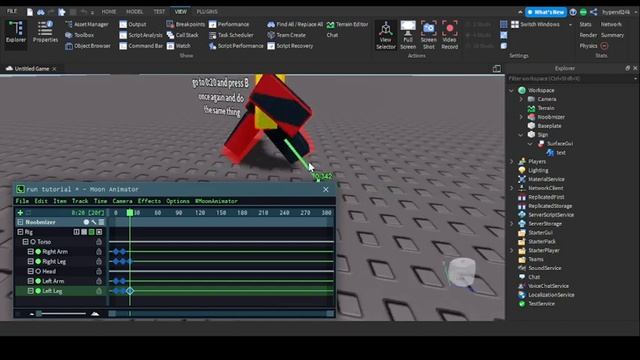
Task: Switch to the PLUGINS ribbon tab
Action: (x=207, y=12)
